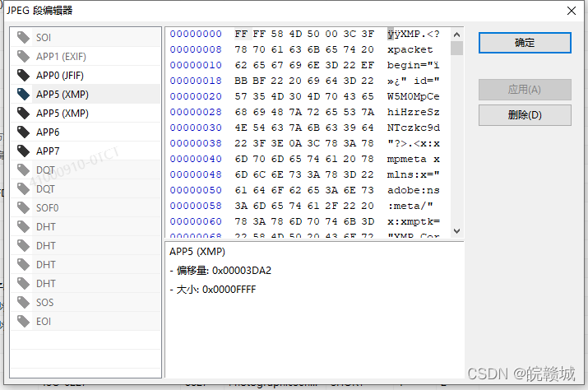Click the APP5 (XMP) heading in details pane
The width and height of the screenshot is (588, 390).
coord(197,252)
